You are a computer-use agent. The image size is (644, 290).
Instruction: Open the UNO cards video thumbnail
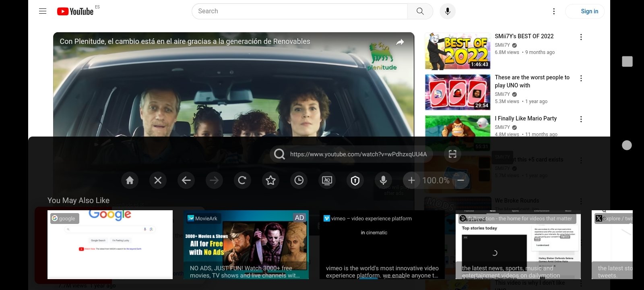458,92
